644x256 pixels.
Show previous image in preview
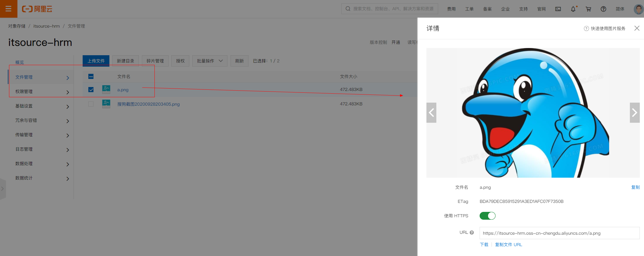point(431,113)
